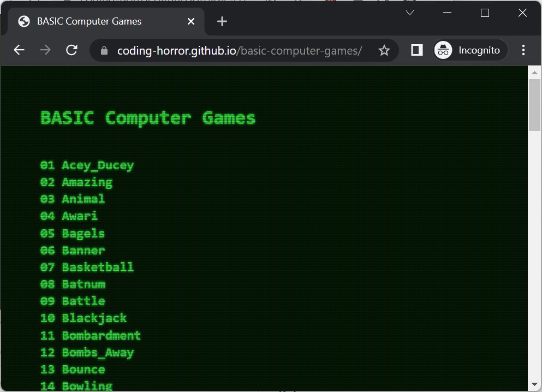View site info via the lock icon
The image size is (542, 392).
(x=105, y=50)
